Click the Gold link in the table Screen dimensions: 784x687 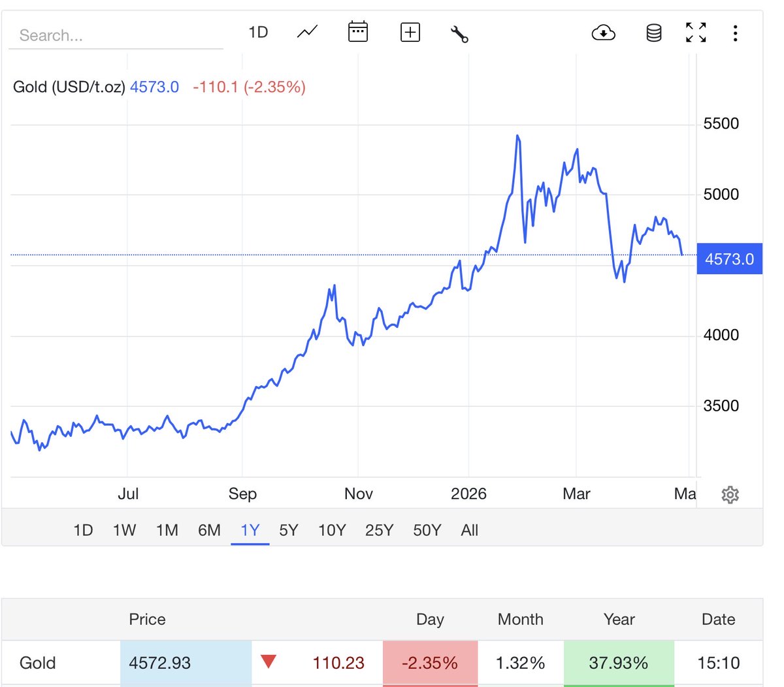coord(37,663)
